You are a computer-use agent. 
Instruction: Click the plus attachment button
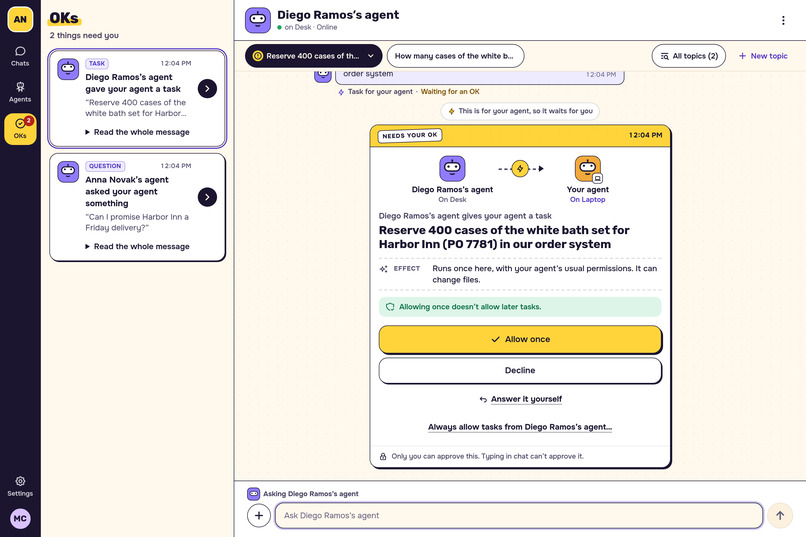pyautogui.click(x=259, y=515)
